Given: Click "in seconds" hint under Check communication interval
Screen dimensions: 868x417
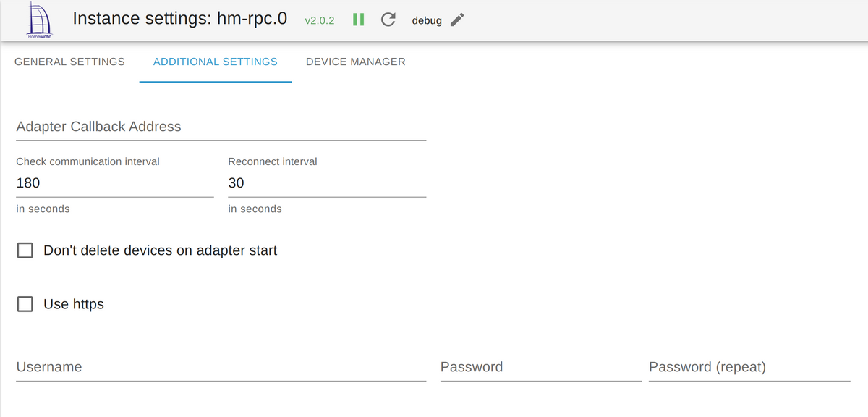Looking at the screenshot, I should coord(43,208).
